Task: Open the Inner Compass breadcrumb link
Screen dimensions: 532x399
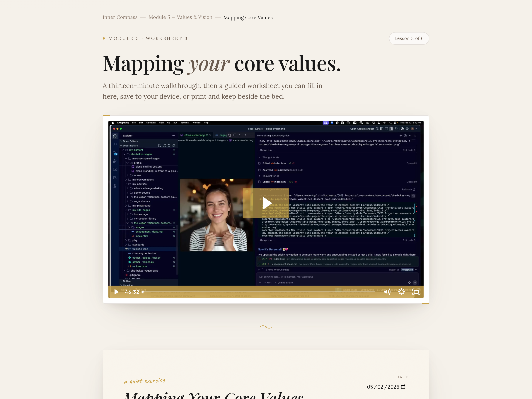Action: pyautogui.click(x=120, y=17)
